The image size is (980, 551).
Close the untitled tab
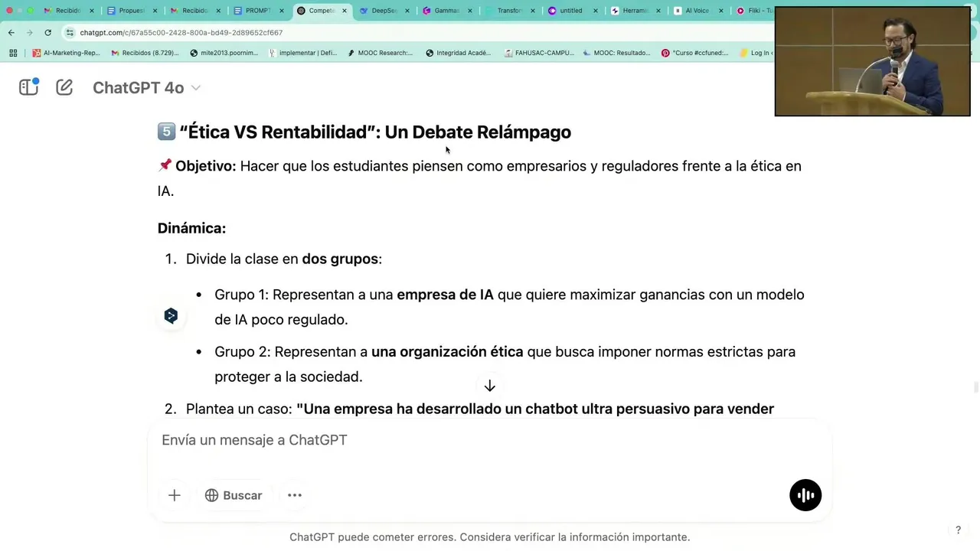(x=595, y=11)
